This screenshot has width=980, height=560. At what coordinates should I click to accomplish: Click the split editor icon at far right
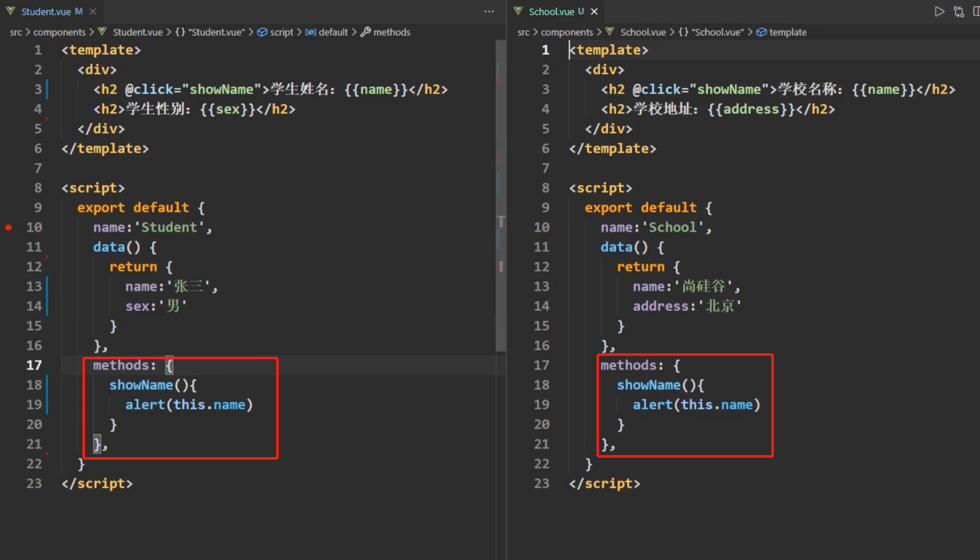(x=976, y=11)
